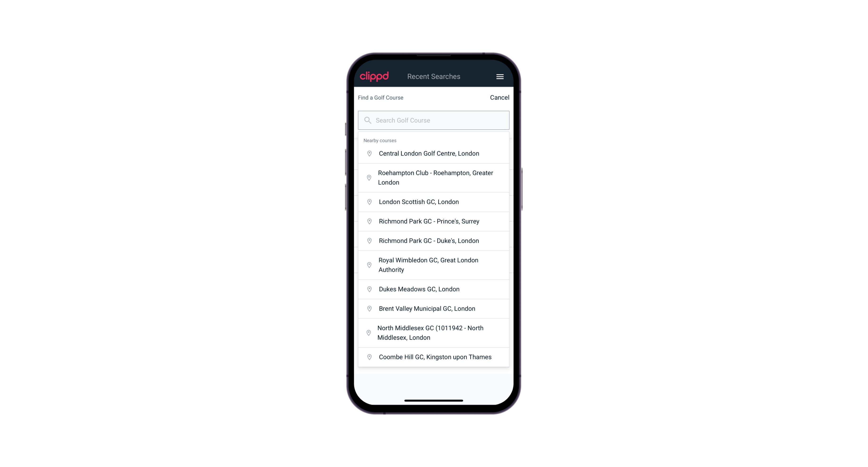The height and width of the screenshot is (467, 868).
Task: Select Richmond Park GC Duke's, London
Action: [x=434, y=240]
